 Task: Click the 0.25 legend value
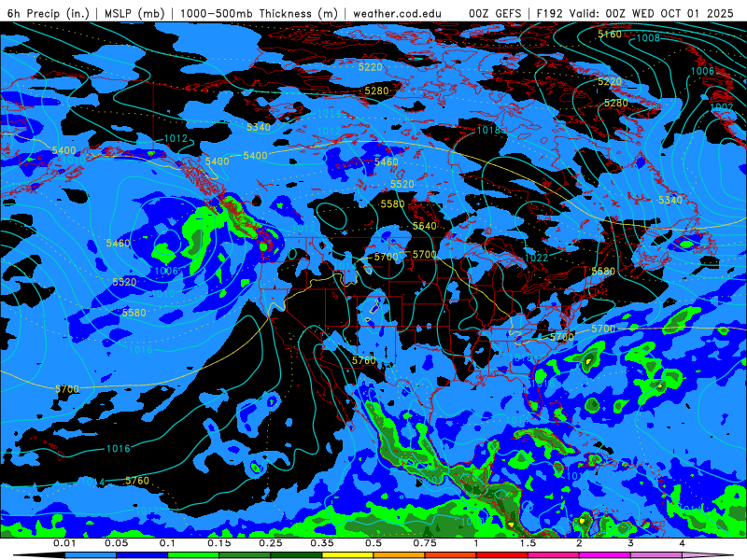pyautogui.click(x=271, y=543)
